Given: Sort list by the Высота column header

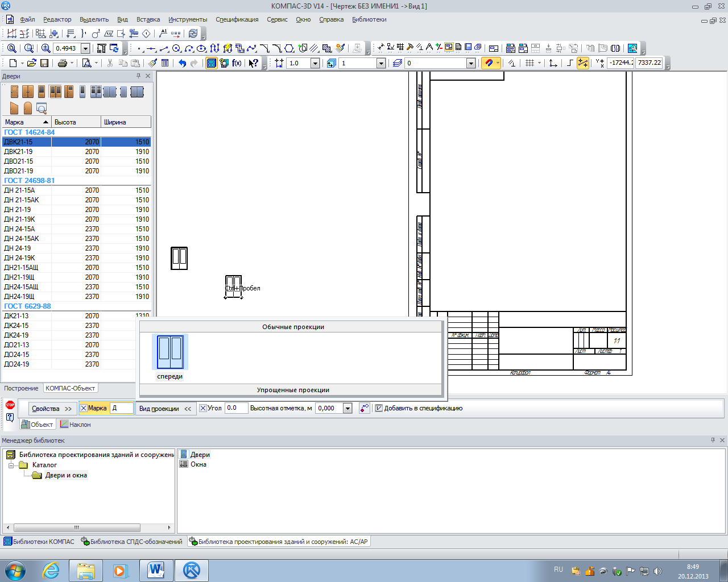Looking at the screenshot, I should click(x=76, y=122).
